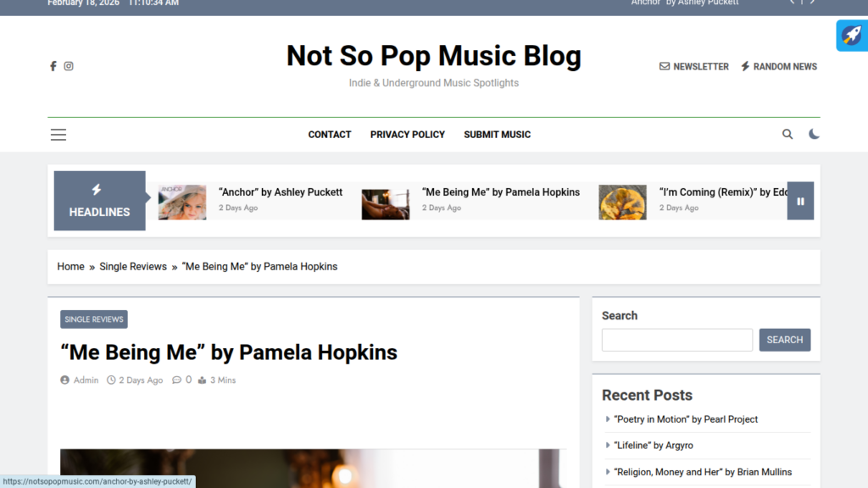This screenshot has height=488, width=868.
Task: Open the Anchor by Ashley Puckett thumbnail
Action: [x=182, y=202]
